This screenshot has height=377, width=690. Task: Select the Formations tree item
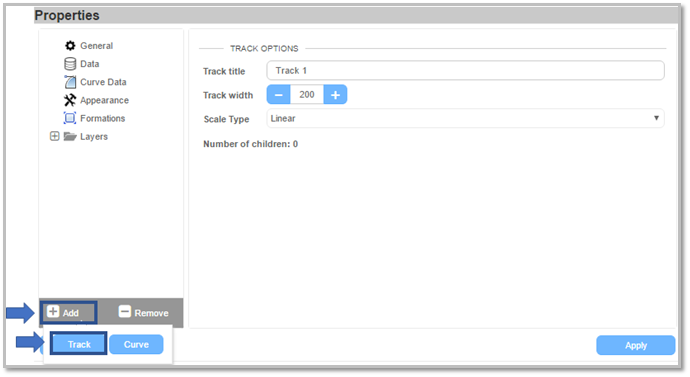click(103, 118)
